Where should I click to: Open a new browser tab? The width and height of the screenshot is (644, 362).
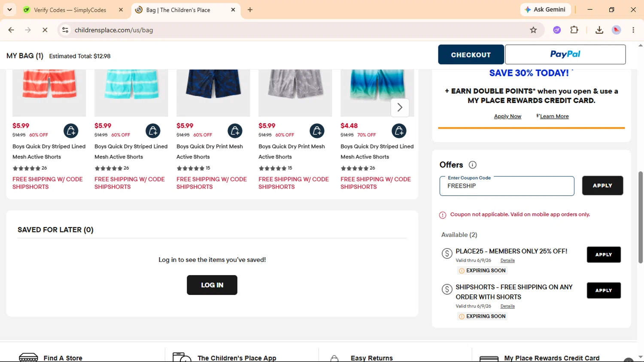pyautogui.click(x=250, y=10)
